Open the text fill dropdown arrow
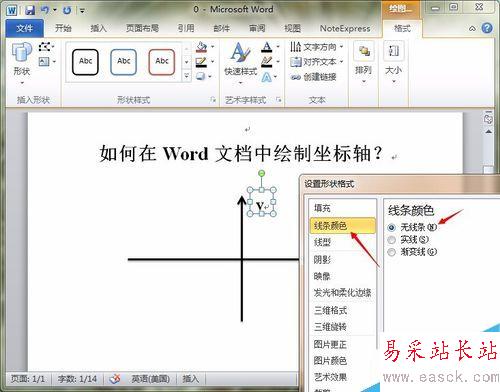Screen dimensions: 500x392 pyautogui.click(x=278, y=47)
